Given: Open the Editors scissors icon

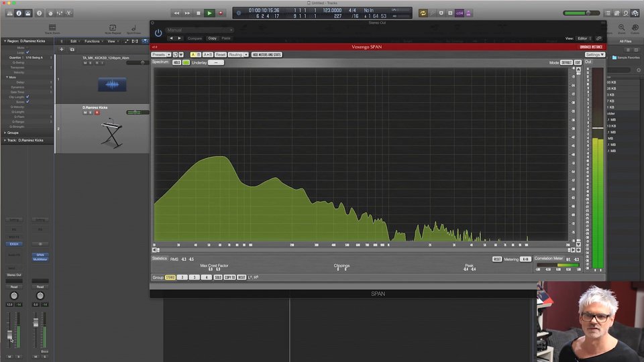Looking at the screenshot, I should pos(68,13).
